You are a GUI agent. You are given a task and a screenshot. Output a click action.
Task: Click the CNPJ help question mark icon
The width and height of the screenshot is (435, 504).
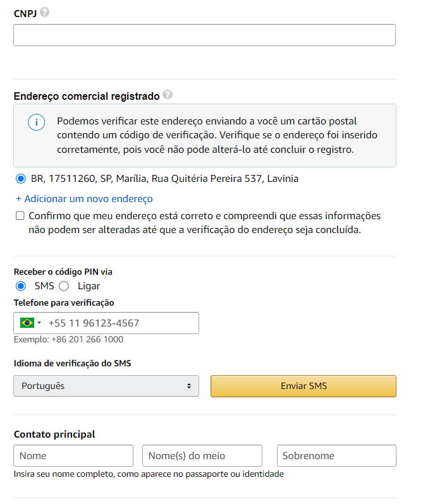click(45, 12)
